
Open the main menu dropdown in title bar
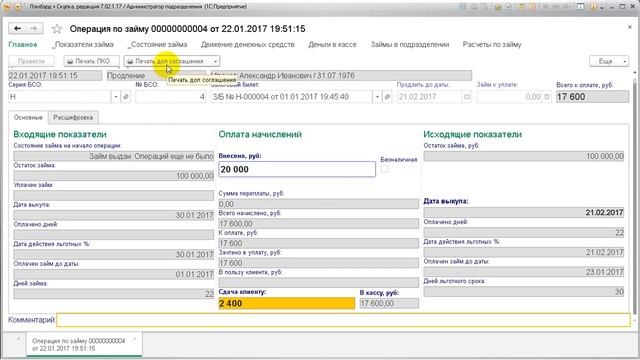[x=18, y=7]
